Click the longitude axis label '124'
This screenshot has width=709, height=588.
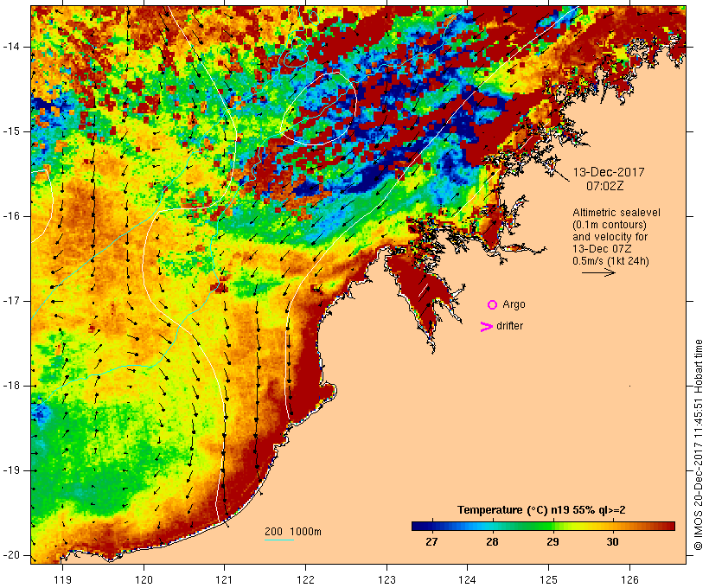tap(468, 579)
